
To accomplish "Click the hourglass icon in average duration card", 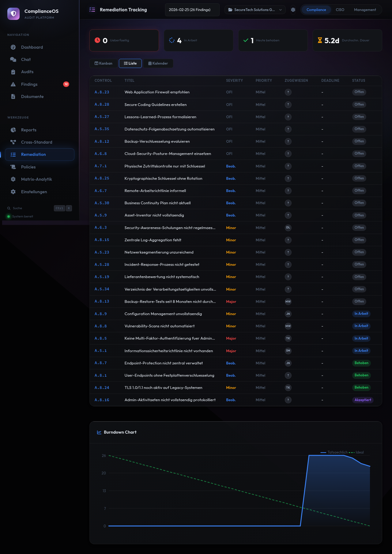I will click(320, 40).
